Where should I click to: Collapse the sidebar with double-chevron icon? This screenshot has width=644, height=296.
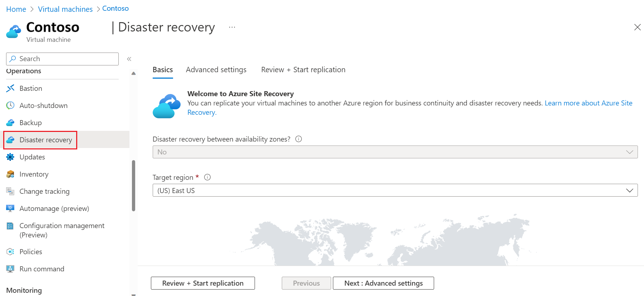129,59
